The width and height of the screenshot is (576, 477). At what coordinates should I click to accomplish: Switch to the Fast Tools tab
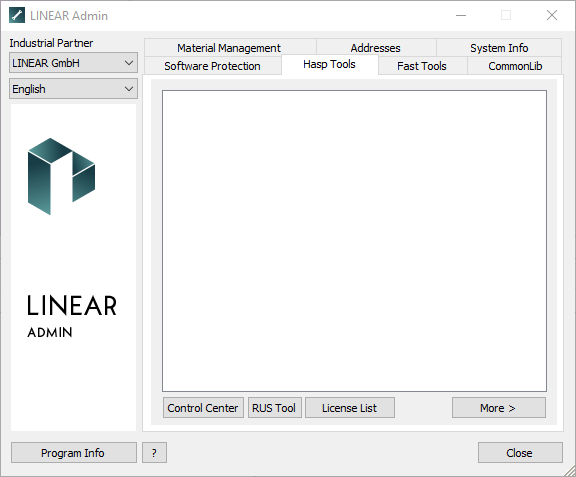pos(422,66)
